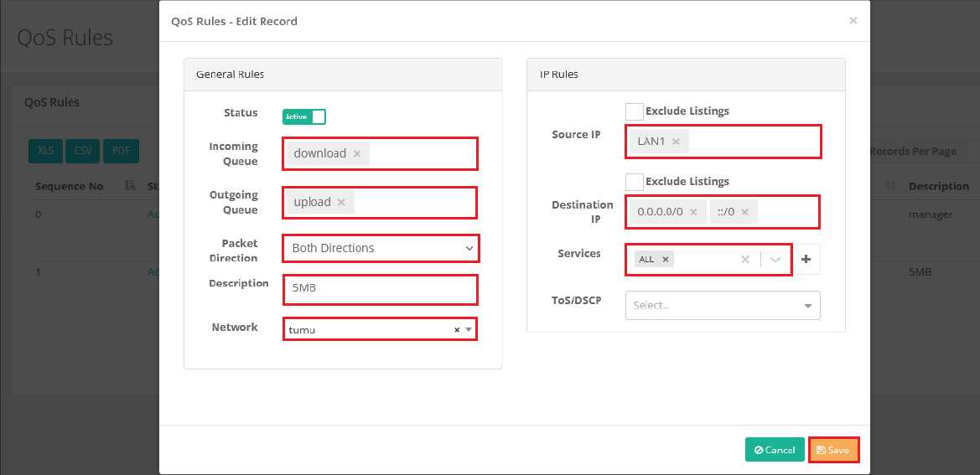Screen dimensions: 980x475
Task: Check Exclude Listings above Destination IP
Action: 635,182
